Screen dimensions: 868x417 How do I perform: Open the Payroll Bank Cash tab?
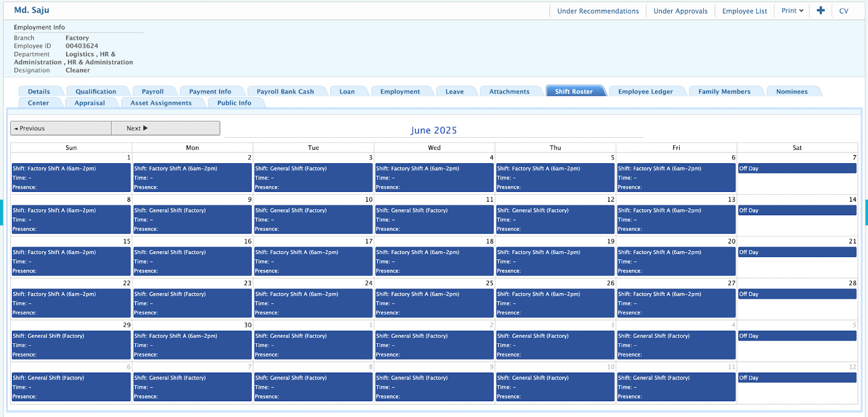(285, 92)
